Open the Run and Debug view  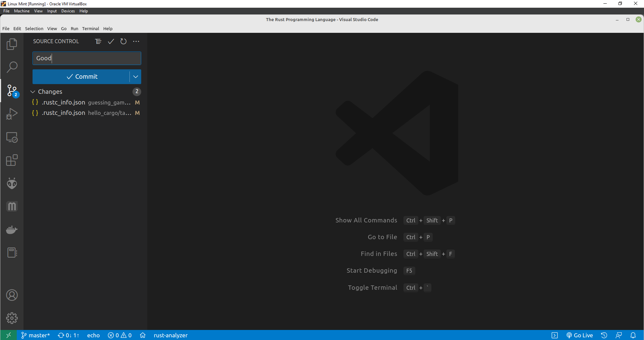(x=12, y=114)
